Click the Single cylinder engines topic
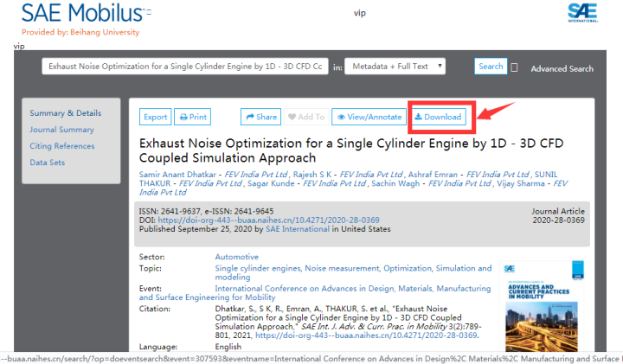The height and width of the screenshot is (364, 623). 258,268
